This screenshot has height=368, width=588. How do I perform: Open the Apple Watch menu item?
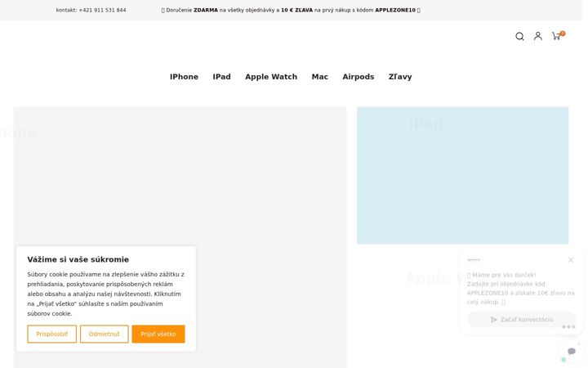tap(271, 77)
